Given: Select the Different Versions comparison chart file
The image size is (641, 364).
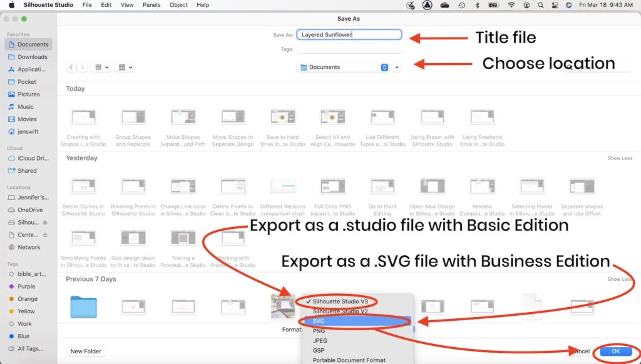Looking at the screenshot, I should [x=283, y=187].
